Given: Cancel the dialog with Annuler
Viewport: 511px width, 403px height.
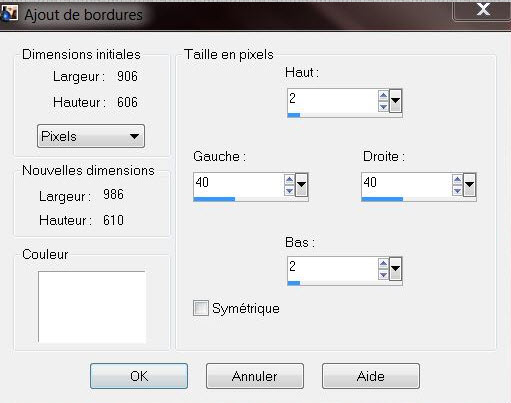Looking at the screenshot, I should click(x=255, y=376).
